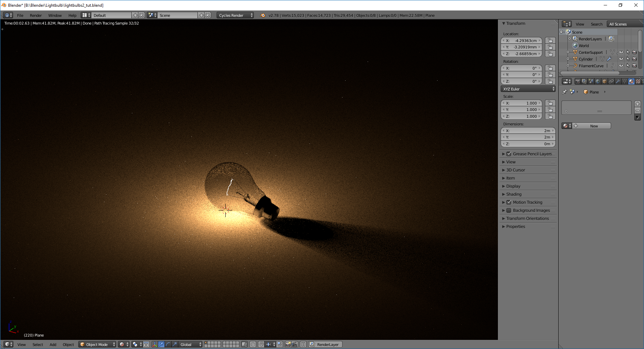Viewport: 644px width, 349px height.
Task: Add a material slot with plus button
Action: [638, 104]
